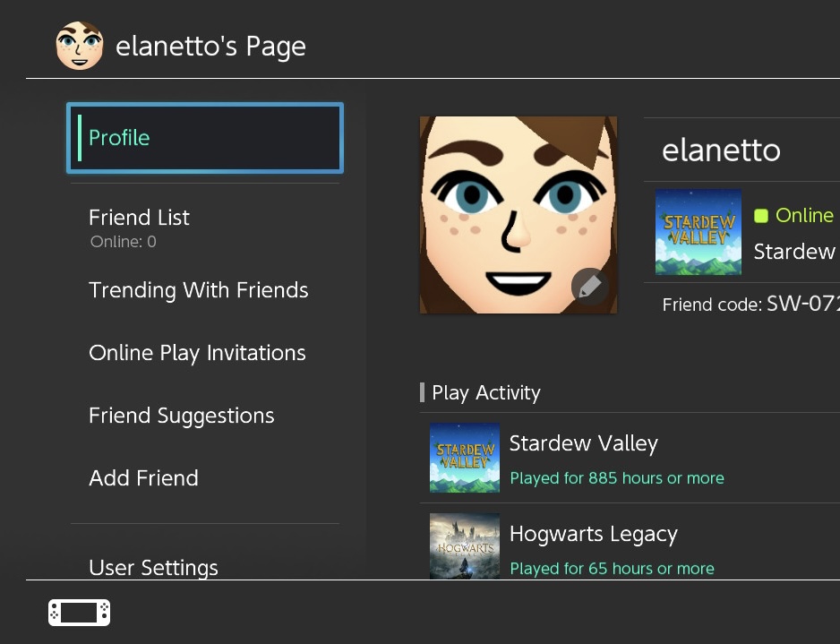Click Hogwarts Legacy thumbnail in Play Activity
840x644 pixels.
click(x=465, y=546)
